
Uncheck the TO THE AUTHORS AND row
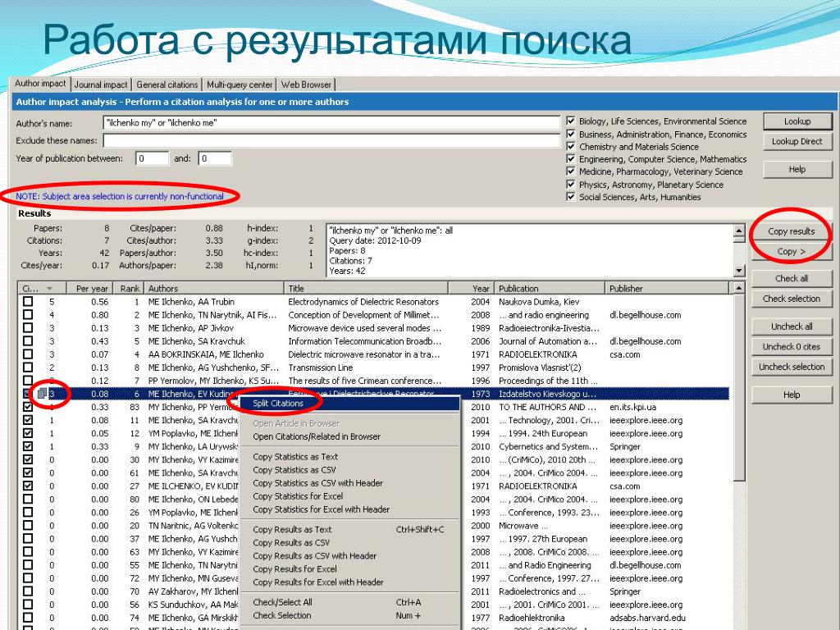click(28, 407)
